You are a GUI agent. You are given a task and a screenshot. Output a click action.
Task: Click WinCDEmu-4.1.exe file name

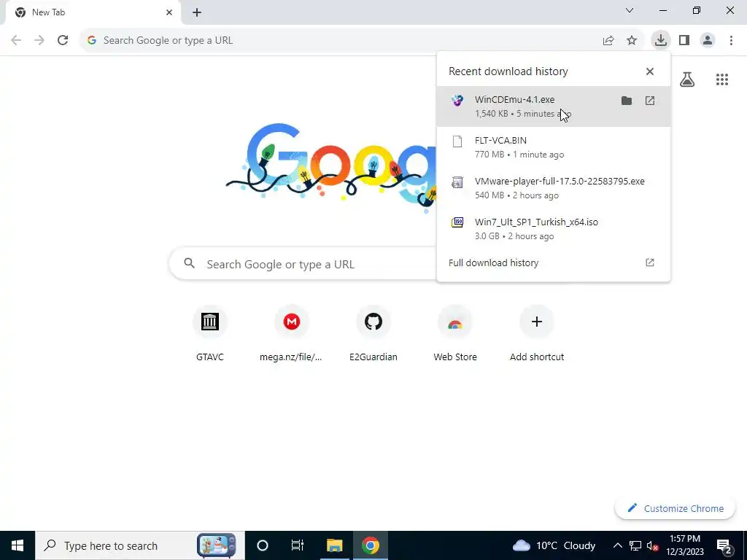514,99
